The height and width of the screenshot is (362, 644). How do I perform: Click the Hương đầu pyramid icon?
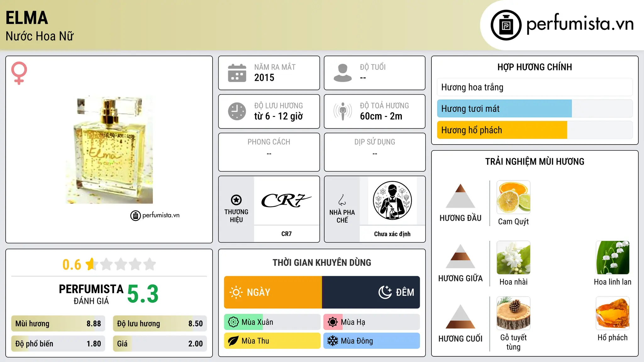460,196
